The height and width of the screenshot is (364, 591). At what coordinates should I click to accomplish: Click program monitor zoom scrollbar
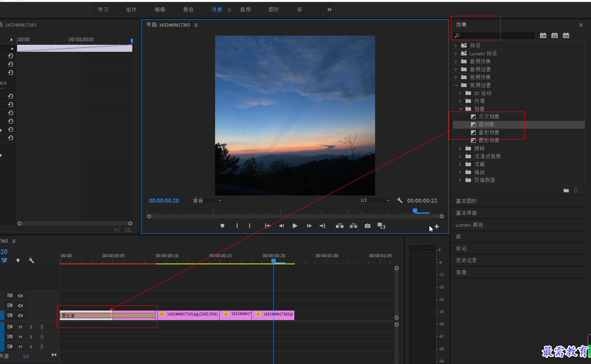pyautogui.click(x=295, y=216)
